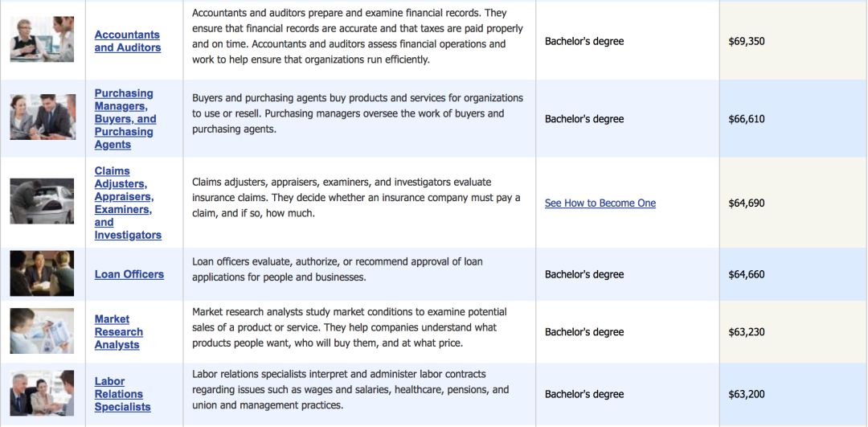Select the Claims Adjusters car thumbnail
This screenshot has width=868, height=427.
[42, 201]
